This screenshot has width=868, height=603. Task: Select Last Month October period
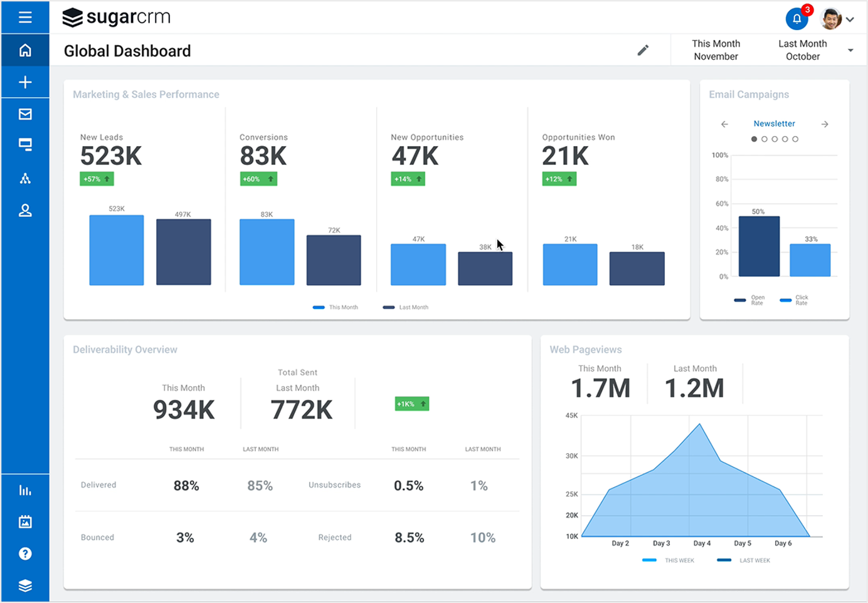click(802, 50)
